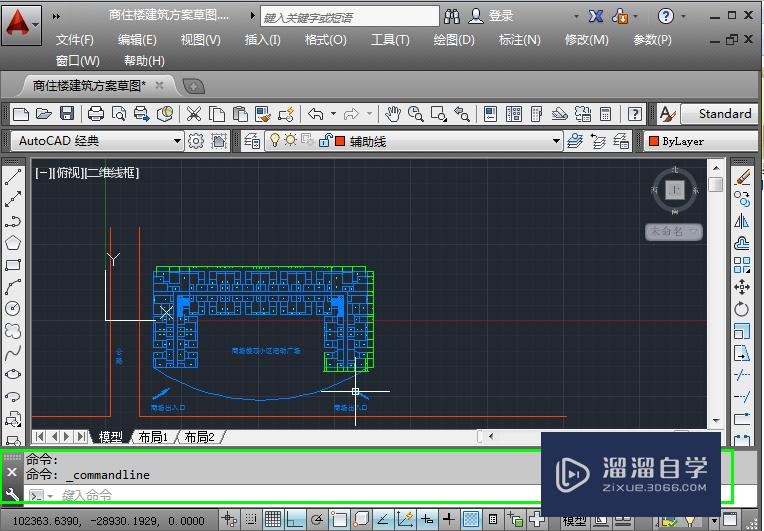This screenshot has width=764, height=531.
Task: Select the Rotate tool
Action: tap(742, 308)
